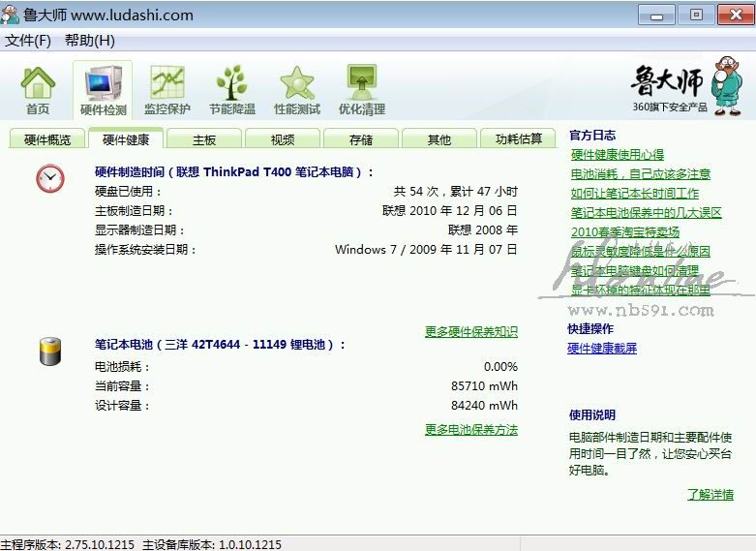756x551 pixels.
Task: Click the 官方日志 heading
Action: [592, 136]
